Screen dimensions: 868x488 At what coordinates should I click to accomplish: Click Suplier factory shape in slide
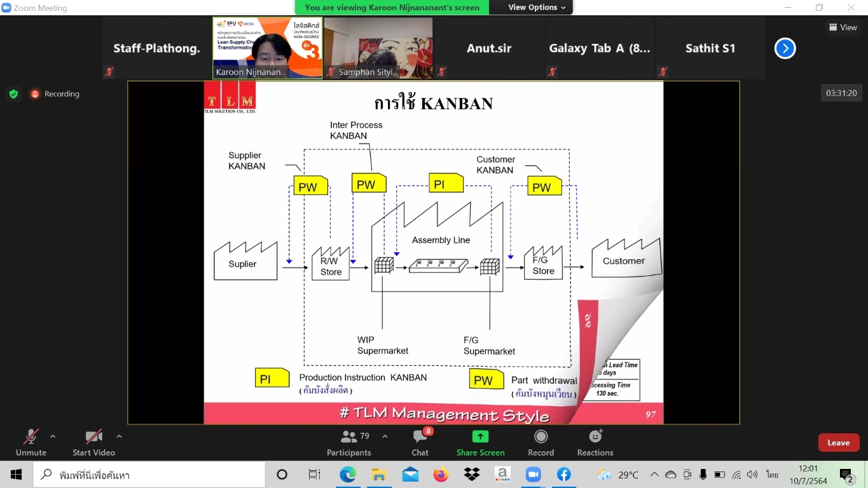(x=245, y=261)
